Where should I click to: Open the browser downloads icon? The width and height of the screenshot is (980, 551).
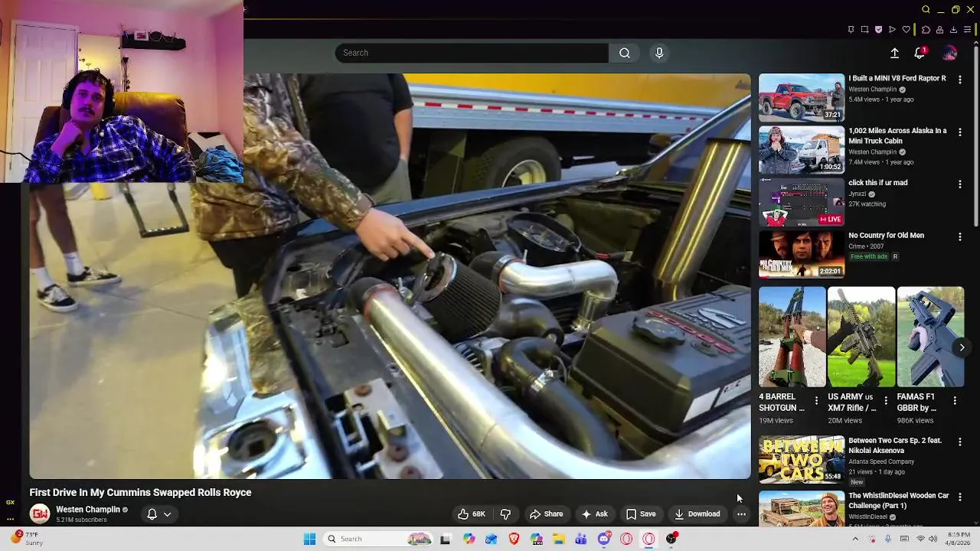pyautogui.click(x=953, y=30)
